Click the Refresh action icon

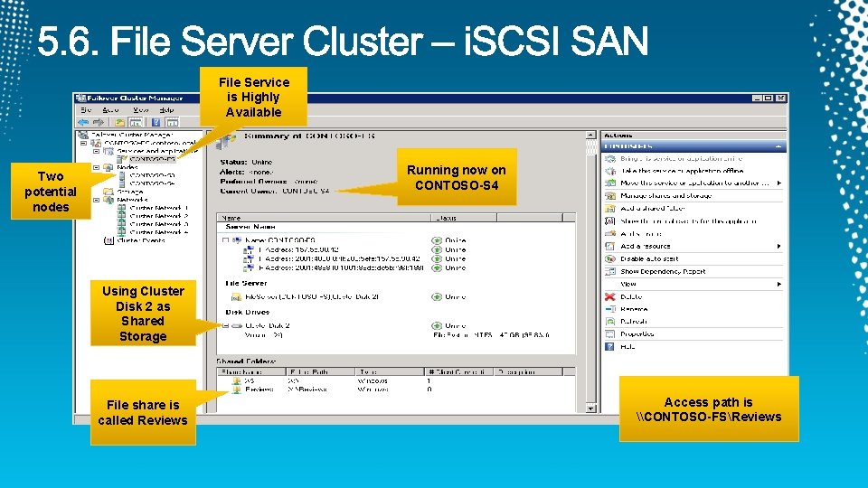[x=610, y=322]
